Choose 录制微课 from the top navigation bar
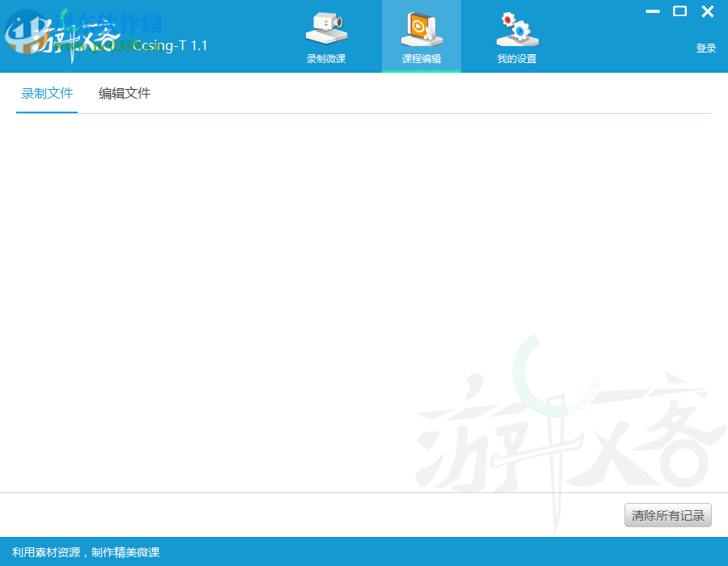 coord(326,58)
